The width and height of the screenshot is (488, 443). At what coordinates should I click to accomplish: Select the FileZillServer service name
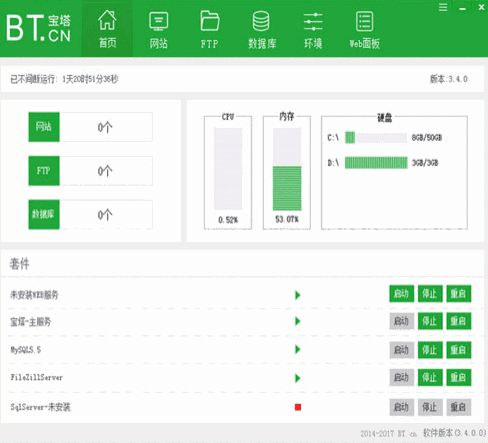37,377
